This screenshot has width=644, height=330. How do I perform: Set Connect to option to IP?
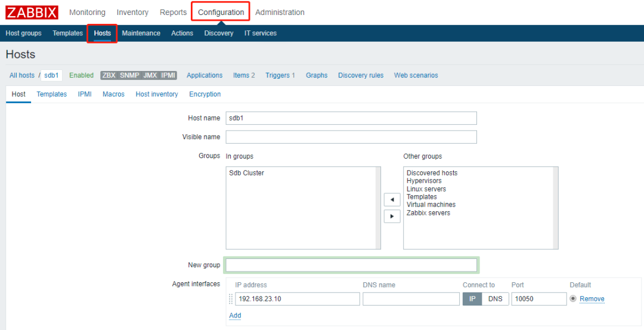472,299
